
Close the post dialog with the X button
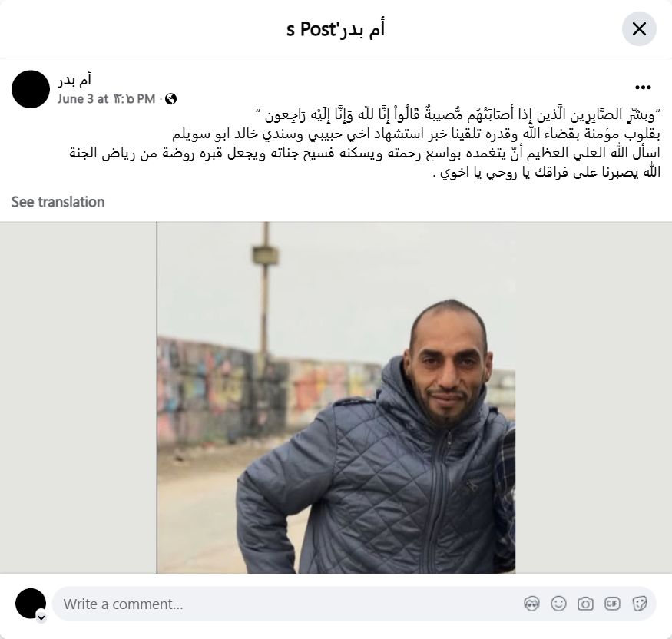click(x=639, y=29)
